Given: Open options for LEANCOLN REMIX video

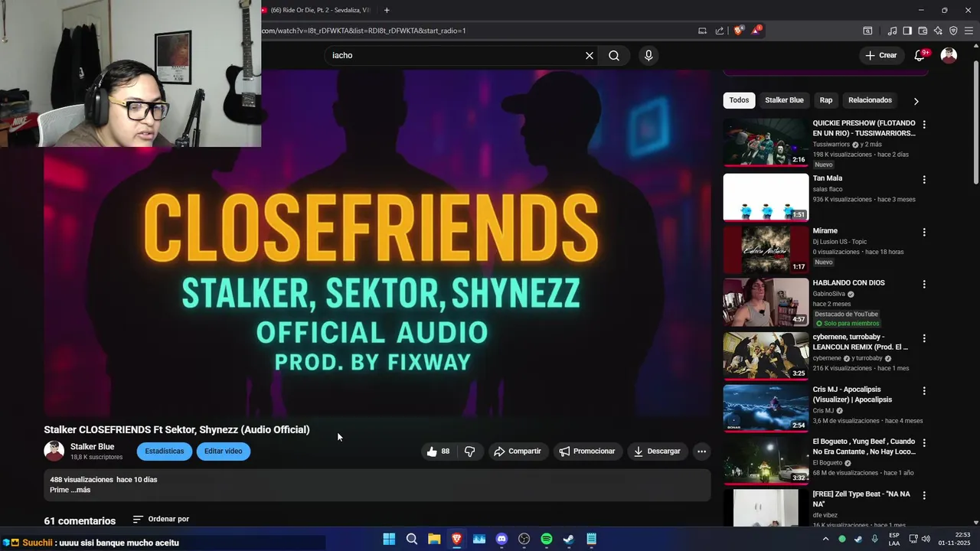Looking at the screenshot, I should pyautogui.click(x=924, y=337).
